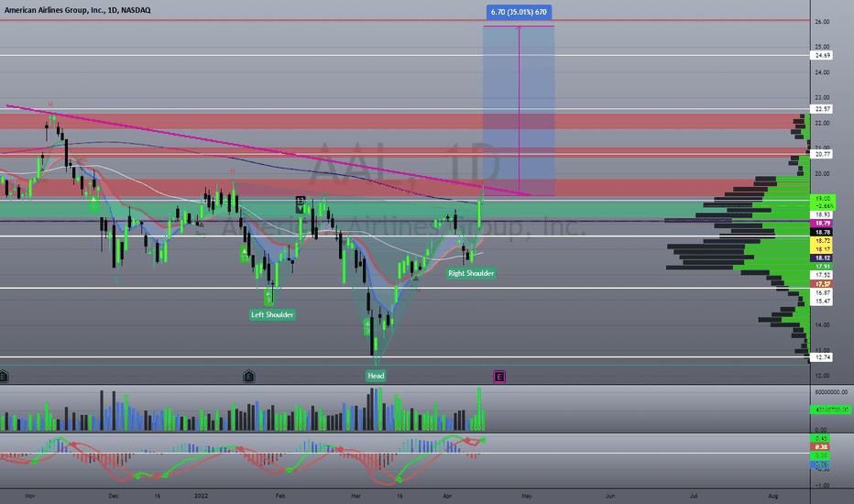854x504 pixels.
Task: Click the black 18.78 price label
Action: 823,232
